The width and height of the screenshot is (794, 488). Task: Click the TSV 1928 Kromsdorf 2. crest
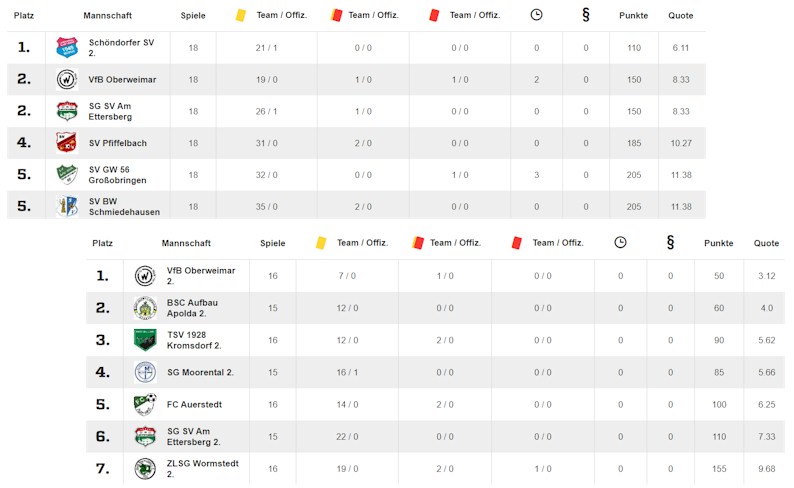tap(145, 340)
